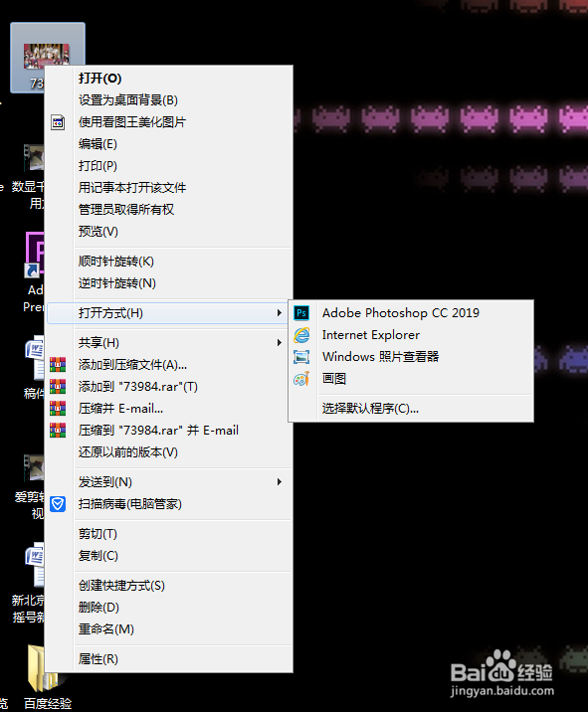Expand the 共享(H) submenu arrow
Screen dimensions: 588x712
tap(280, 343)
